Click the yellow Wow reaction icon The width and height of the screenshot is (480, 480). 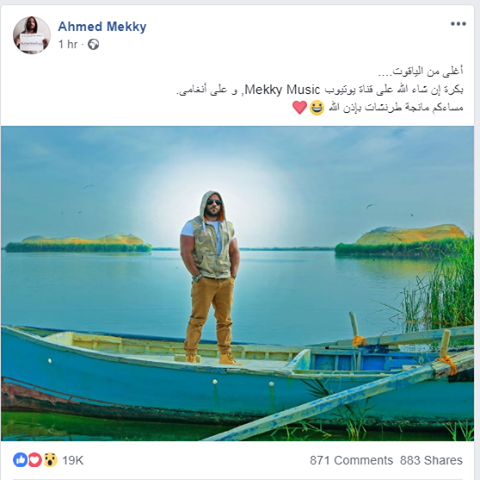click(50, 460)
